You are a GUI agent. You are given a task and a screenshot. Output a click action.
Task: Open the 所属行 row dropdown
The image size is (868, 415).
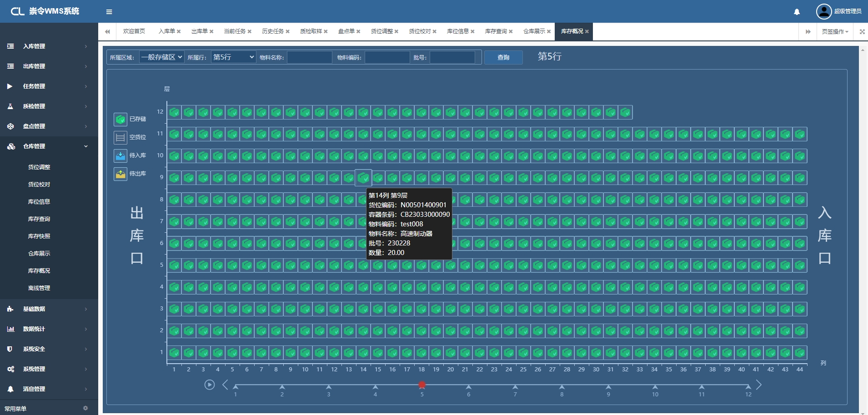233,57
